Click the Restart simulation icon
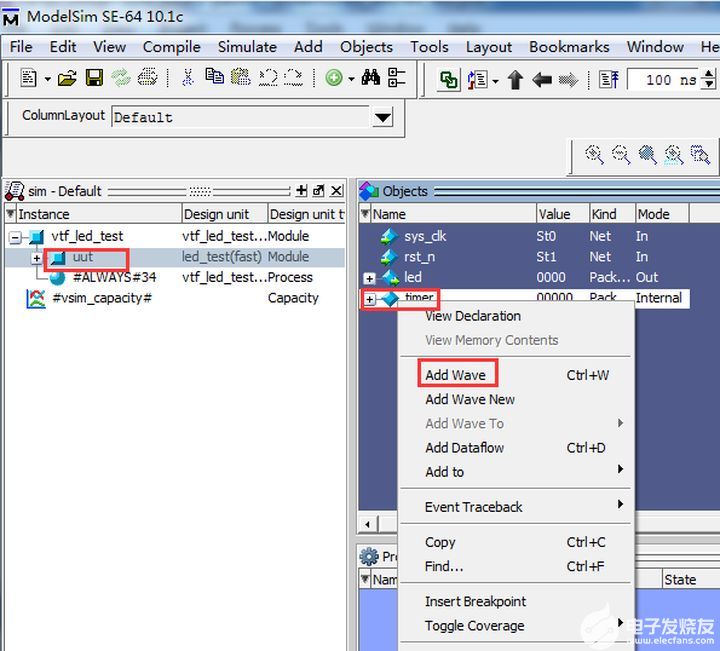 (478, 80)
